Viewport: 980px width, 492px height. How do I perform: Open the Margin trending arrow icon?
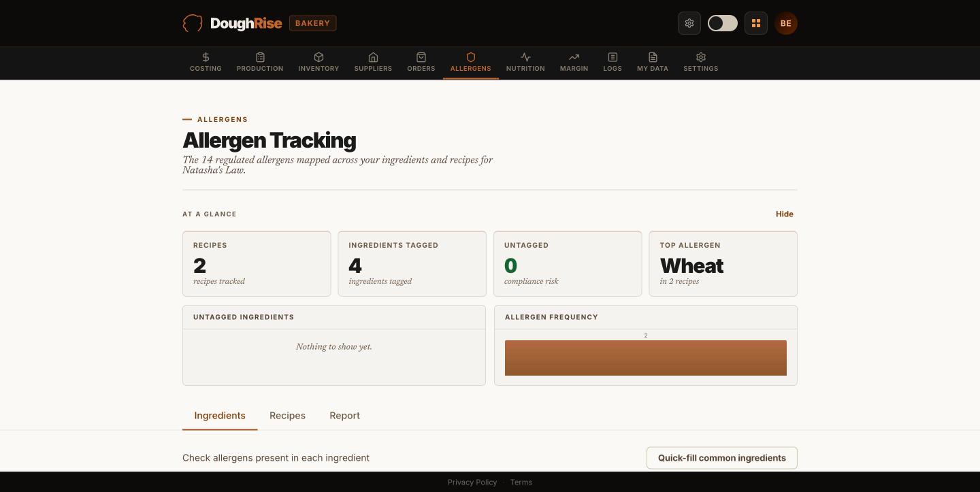(574, 57)
